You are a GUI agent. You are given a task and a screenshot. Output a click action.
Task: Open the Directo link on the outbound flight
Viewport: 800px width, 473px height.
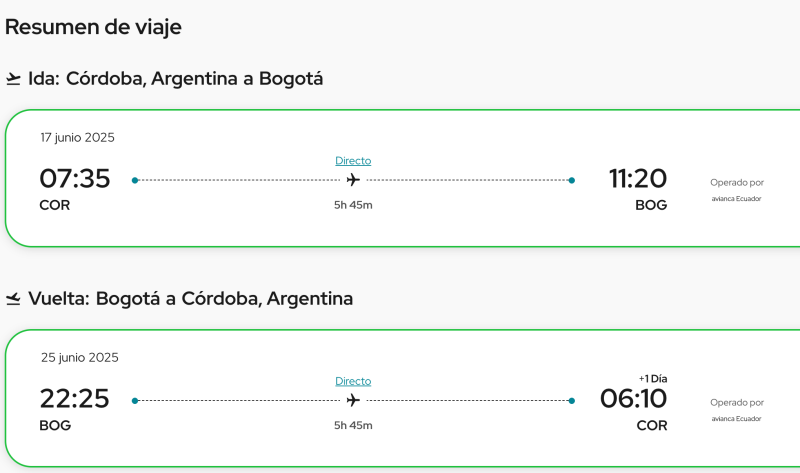pos(353,160)
